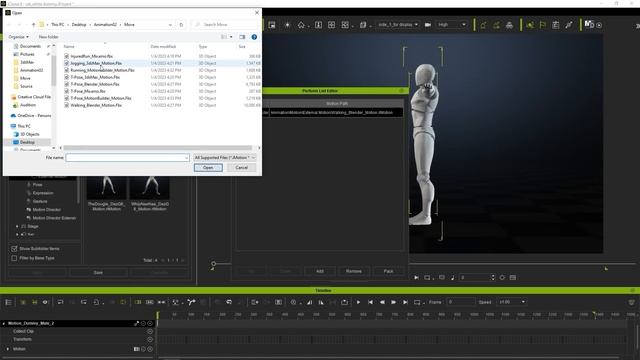Open the dialog Help icon
This screenshot has height=360, width=640.
tap(254, 37)
